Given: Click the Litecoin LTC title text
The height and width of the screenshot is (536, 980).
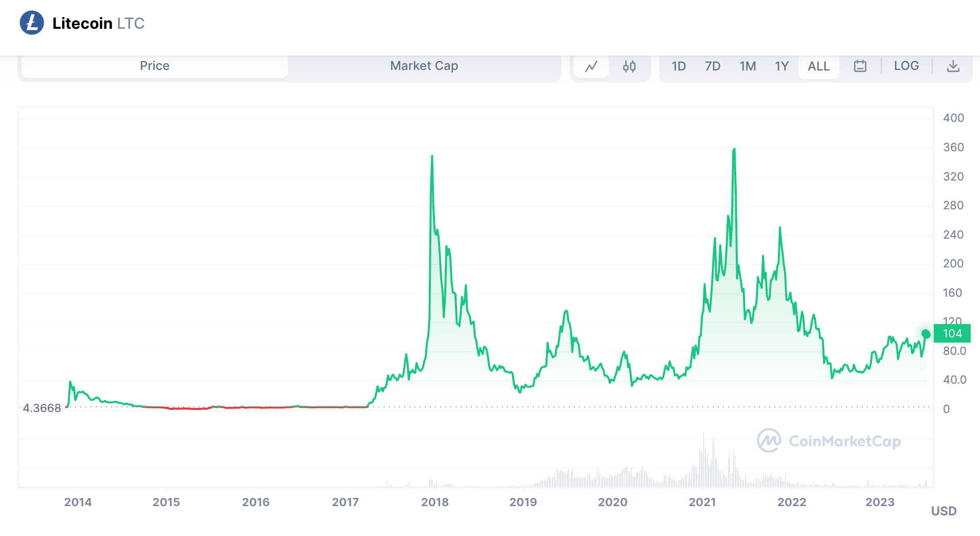Looking at the screenshot, I should [x=98, y=23].
